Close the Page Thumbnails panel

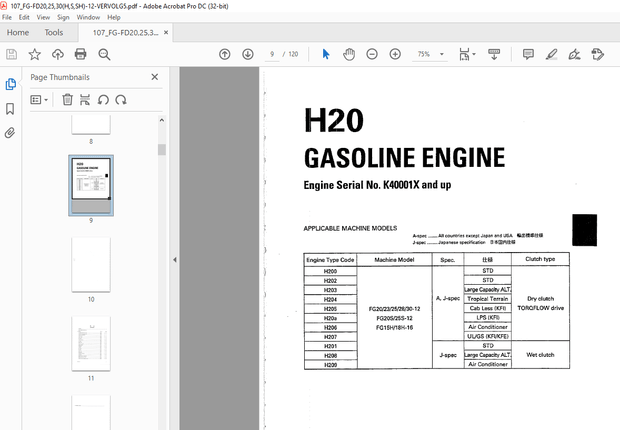[x=155, y=77]
